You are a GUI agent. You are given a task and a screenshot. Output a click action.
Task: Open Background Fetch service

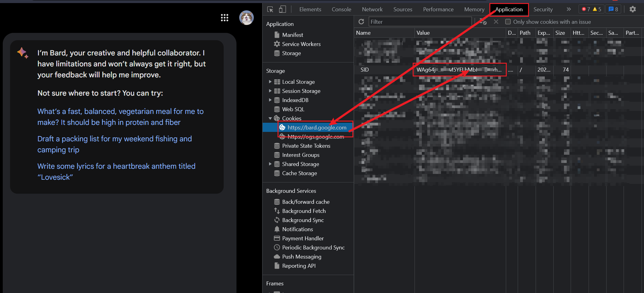[x=300, y=211]
